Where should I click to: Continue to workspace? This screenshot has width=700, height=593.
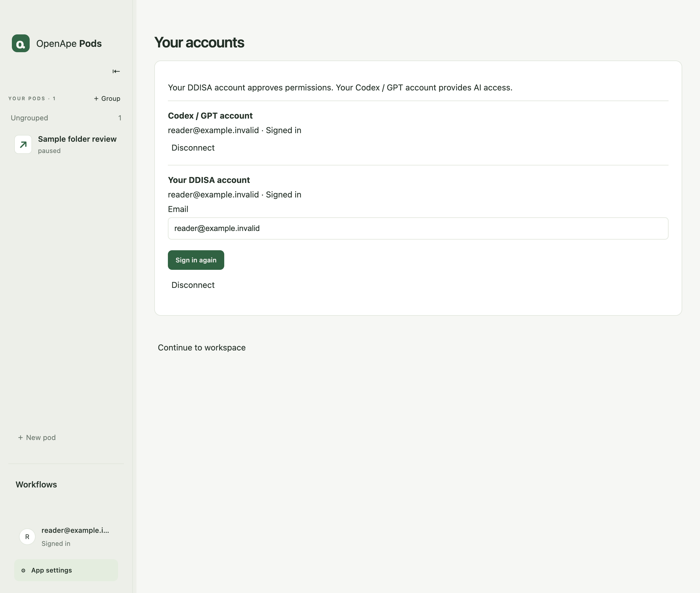click(202, 347)
